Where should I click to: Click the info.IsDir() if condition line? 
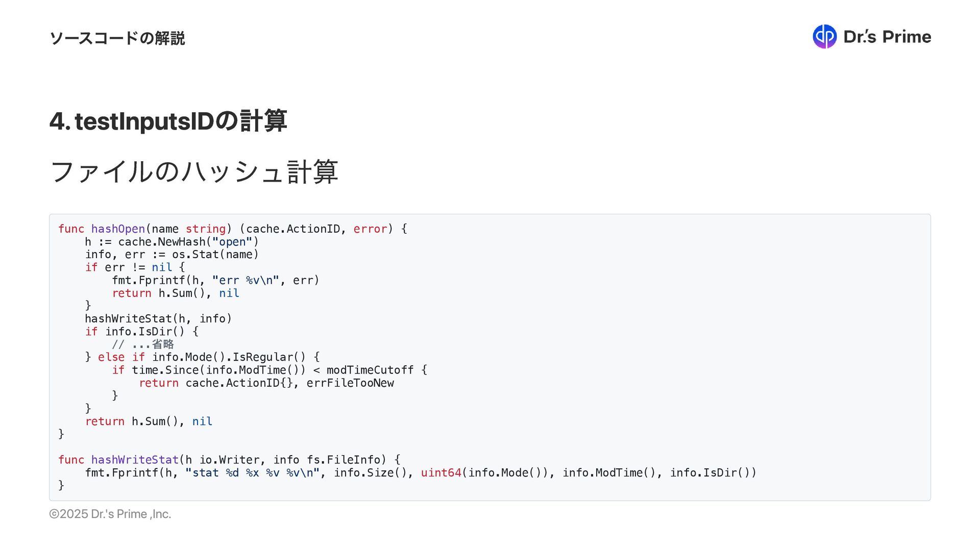142,332
